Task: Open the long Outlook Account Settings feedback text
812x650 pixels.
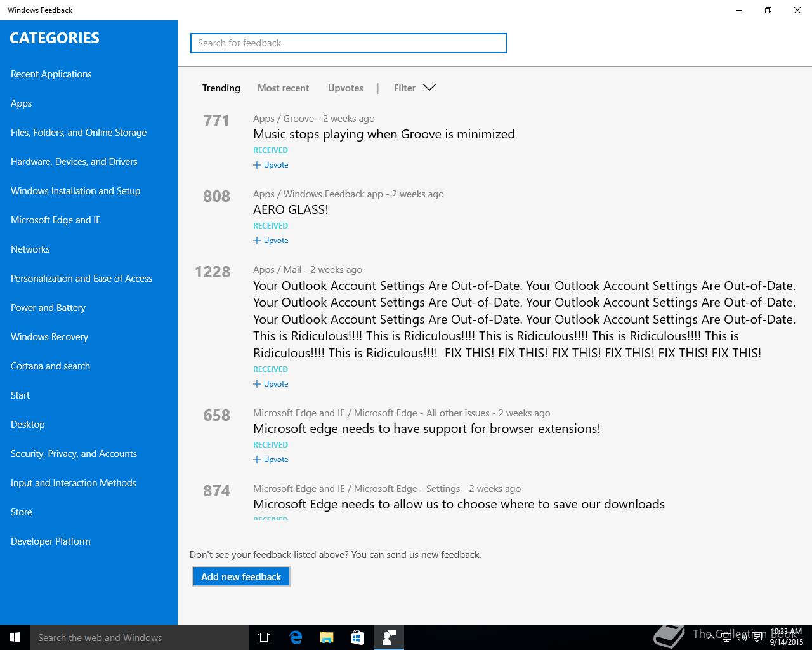Action: tap(524, 319)
